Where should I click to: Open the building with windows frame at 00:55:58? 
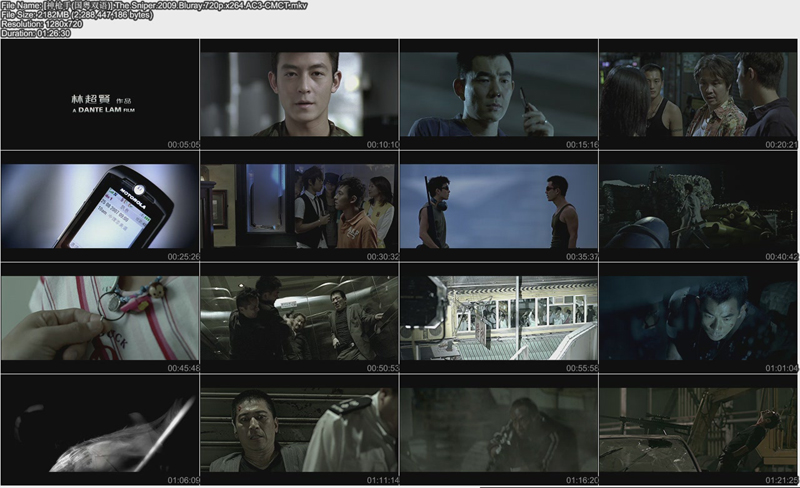[x=499, y=318]
